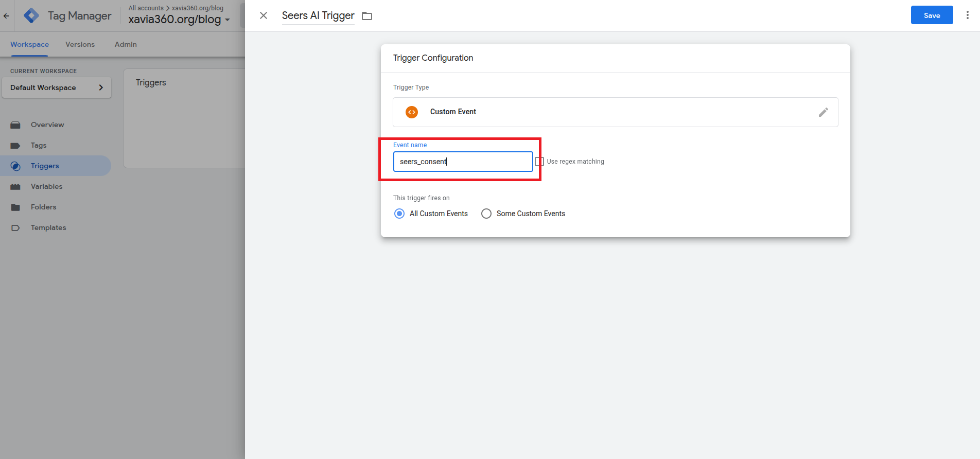Switch to the Versions tab
980x459 pixels.
(80, 45)
